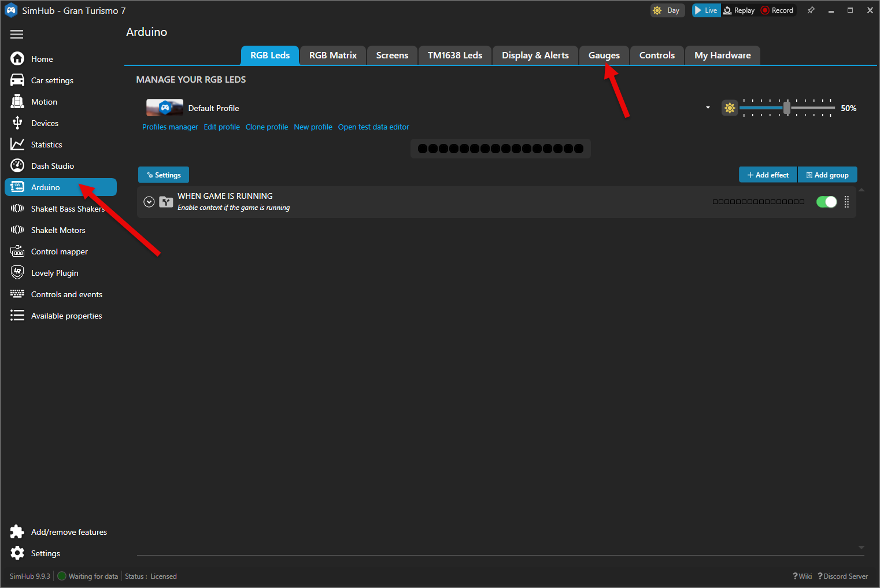Click the green Waiting for data status indicator

click(x=62, y=576)
